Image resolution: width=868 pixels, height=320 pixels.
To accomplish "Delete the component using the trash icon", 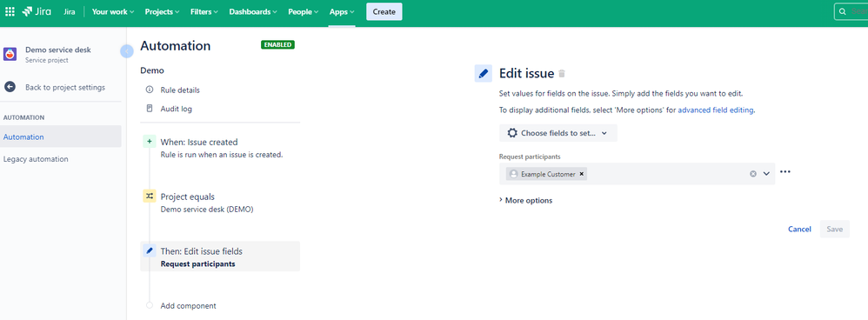I will point(562,74).
